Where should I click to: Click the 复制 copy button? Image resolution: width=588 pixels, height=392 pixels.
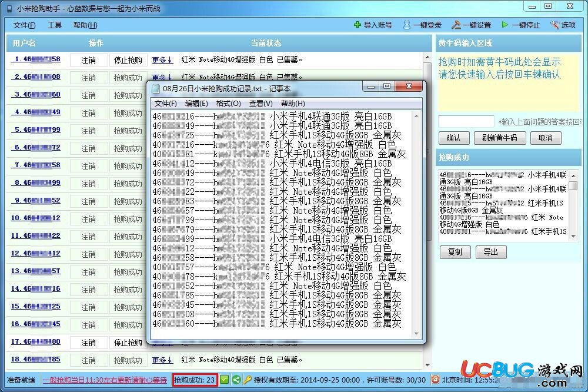455,252
